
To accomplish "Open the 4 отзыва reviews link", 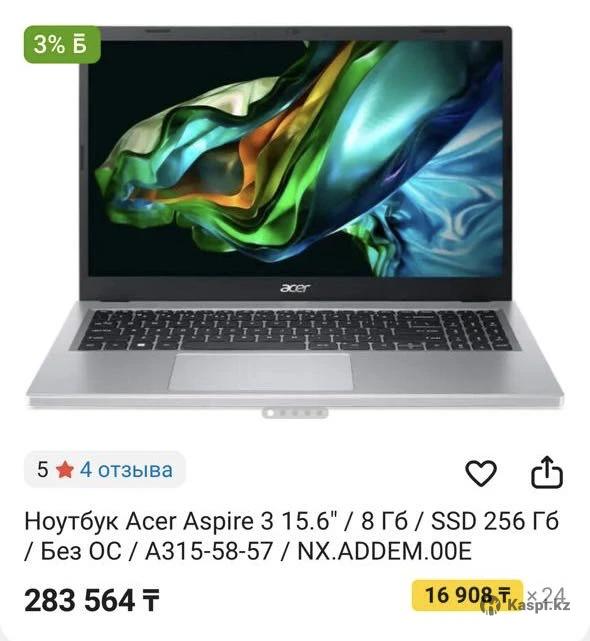I will [x=126, y=470].
